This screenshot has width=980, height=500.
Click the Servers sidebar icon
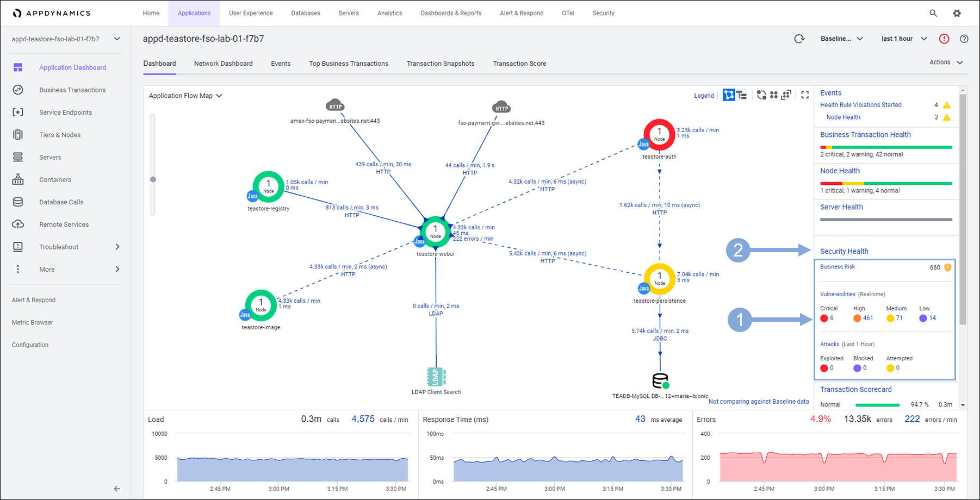pyautogui.click(x=18, y=157)
